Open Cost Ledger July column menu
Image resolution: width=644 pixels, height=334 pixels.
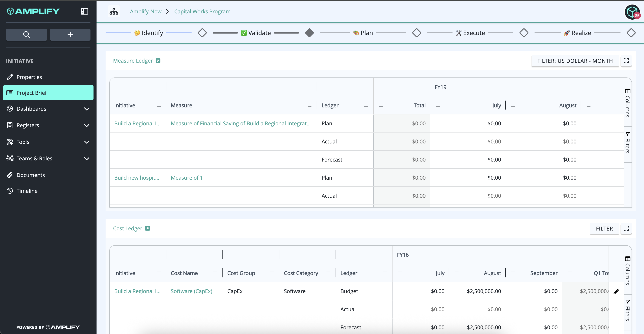pyautogui.click(x=400, y=273)
